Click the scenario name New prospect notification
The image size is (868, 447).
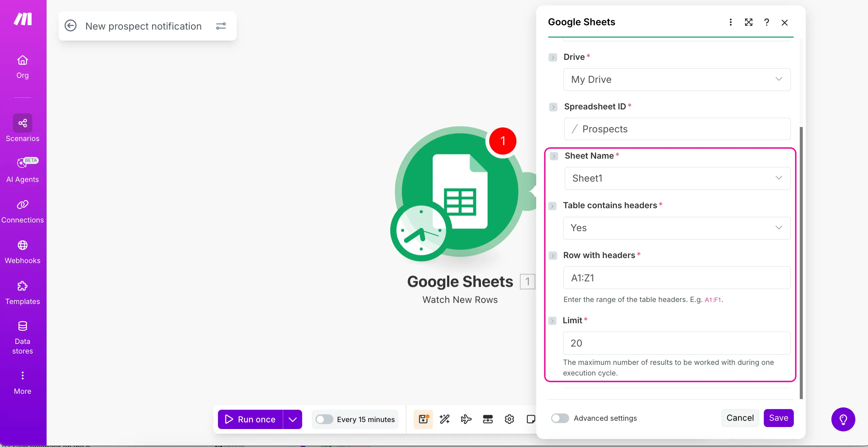pos(143,26)
